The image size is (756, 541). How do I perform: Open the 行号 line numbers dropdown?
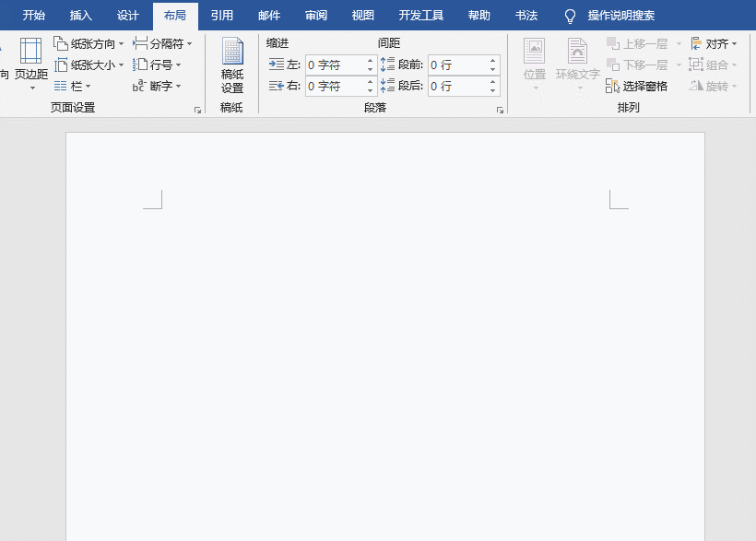coord(157,65)
